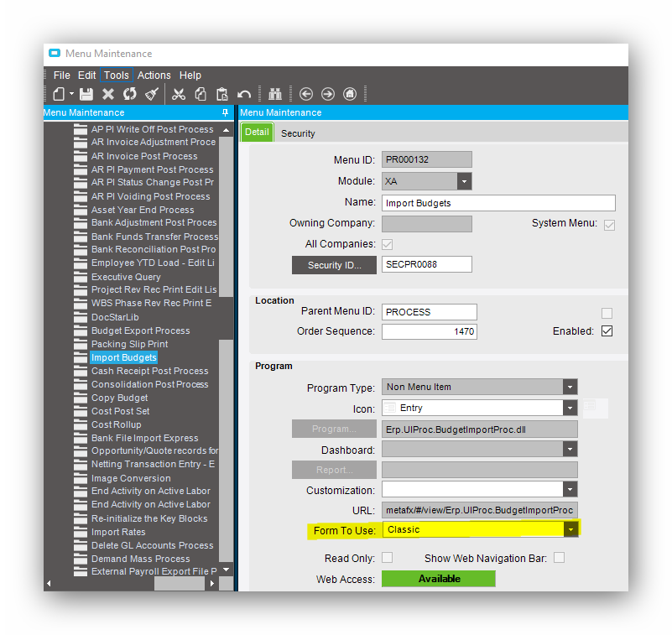Open the Actions menu
The height and width of the screenshot is (635, 672).
point(154,75)
